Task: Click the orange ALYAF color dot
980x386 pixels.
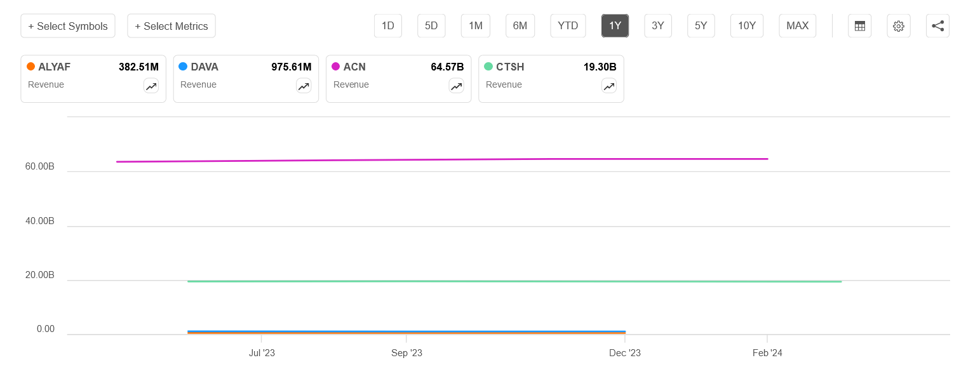Action: [x=30, y=67]
